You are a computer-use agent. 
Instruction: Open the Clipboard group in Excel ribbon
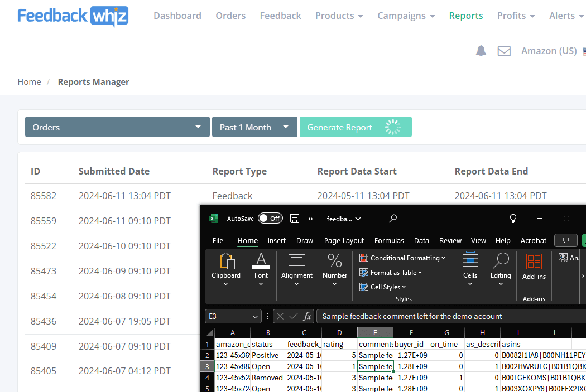coord(225,270)
